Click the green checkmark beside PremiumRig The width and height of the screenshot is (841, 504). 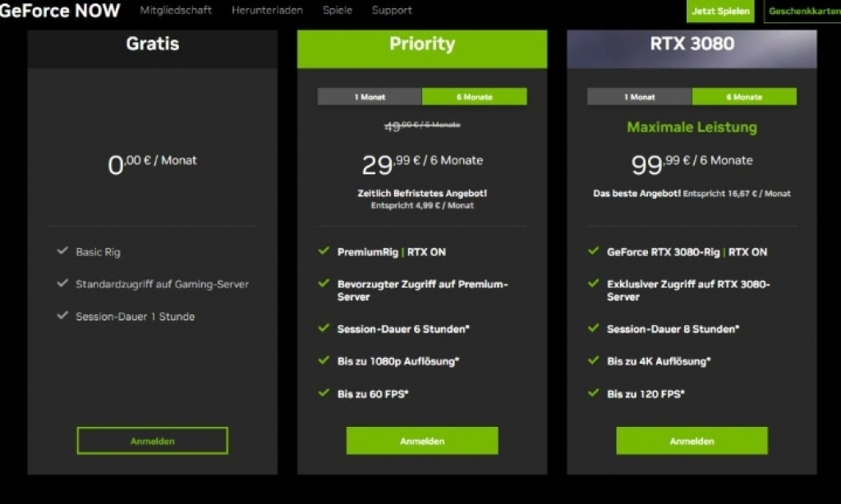tap(324, 251)
